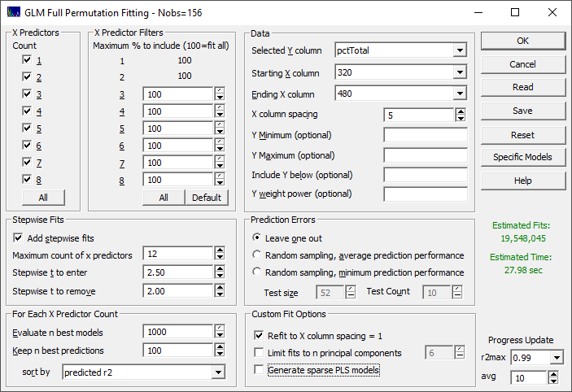Uncheck X predictor count 5 checkbox

[27, 128]
